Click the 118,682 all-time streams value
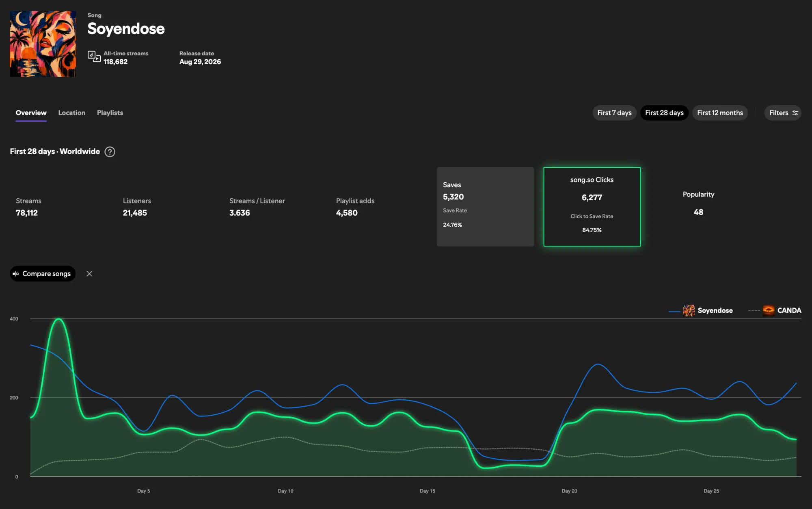 point(115,62)
